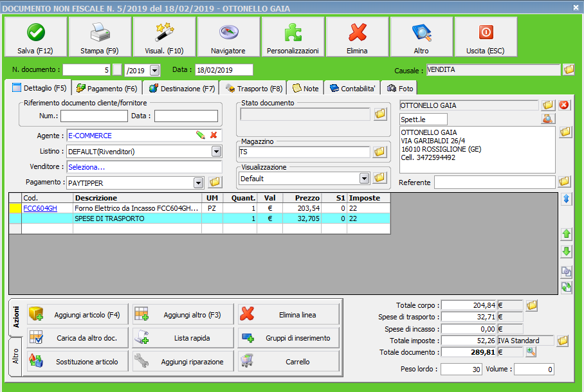Click the Peso lordo field
This screenshot has width=584, height=392.
pyautogui.click(x=461, y=369)
